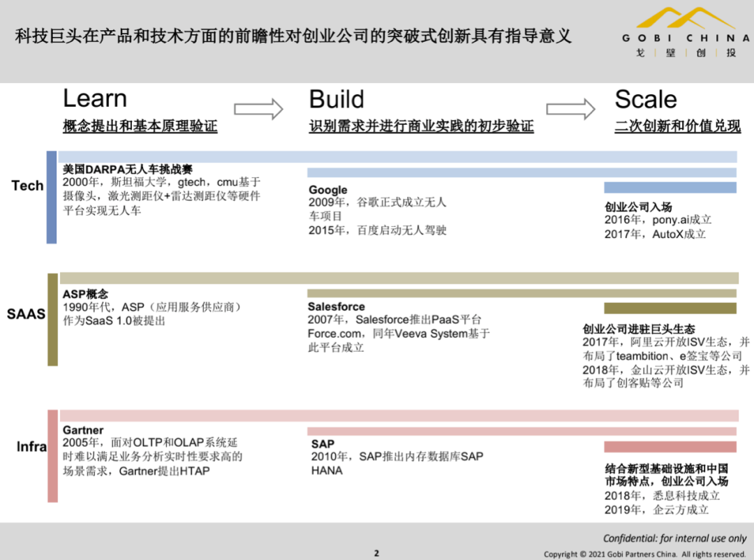Click the blue vertical bar beside Tech

point(52,197)
